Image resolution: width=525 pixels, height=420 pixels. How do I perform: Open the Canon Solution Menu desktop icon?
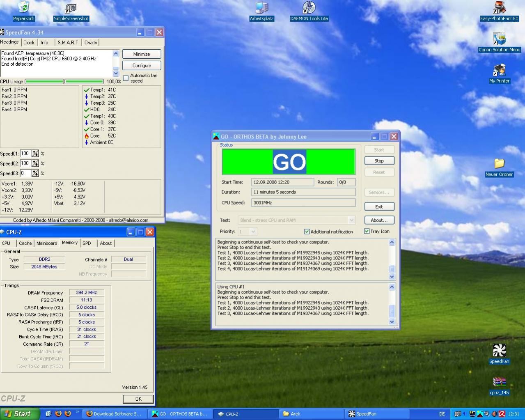coord(499,42)
